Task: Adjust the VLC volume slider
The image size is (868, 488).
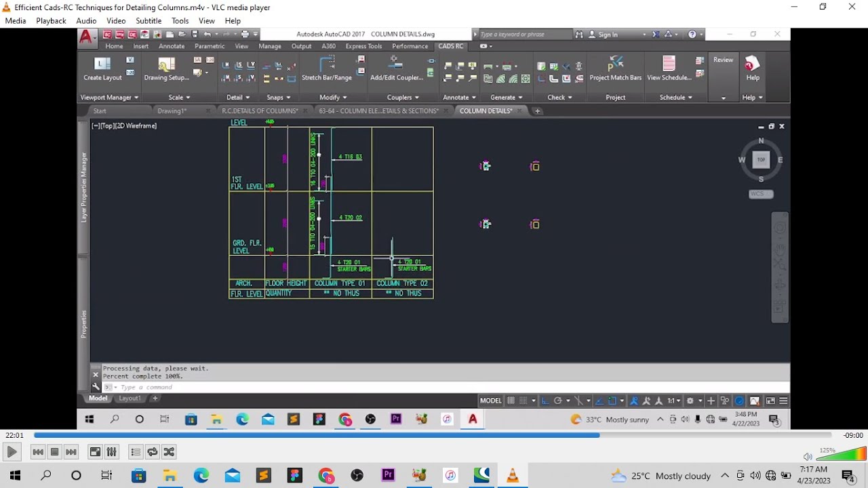Action: 841,455
